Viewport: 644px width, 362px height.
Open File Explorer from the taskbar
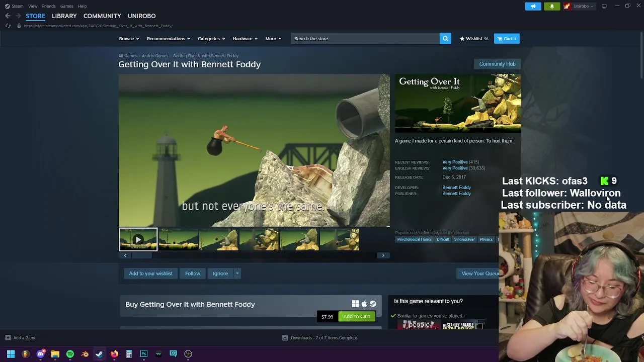(55, 354)
